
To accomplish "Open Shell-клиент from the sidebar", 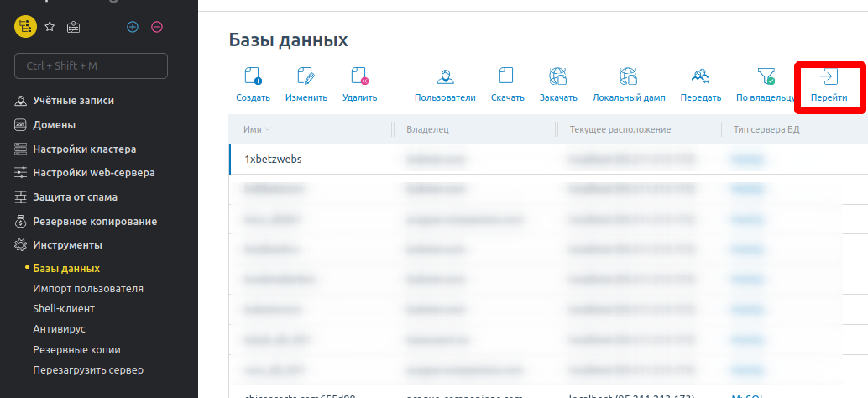I will tap(63, 309).
